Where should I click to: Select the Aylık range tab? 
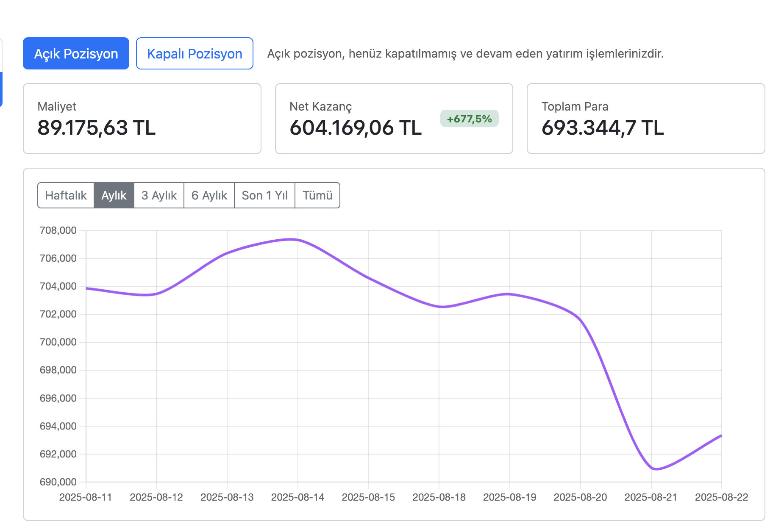click(114, 195)
